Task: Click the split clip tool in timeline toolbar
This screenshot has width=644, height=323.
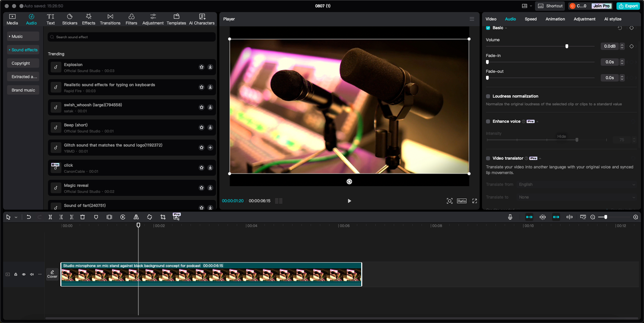Action: coord(50,217)
